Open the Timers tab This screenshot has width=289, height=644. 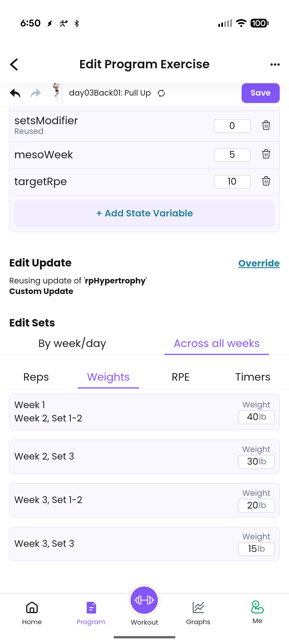[x=253, y=377]
